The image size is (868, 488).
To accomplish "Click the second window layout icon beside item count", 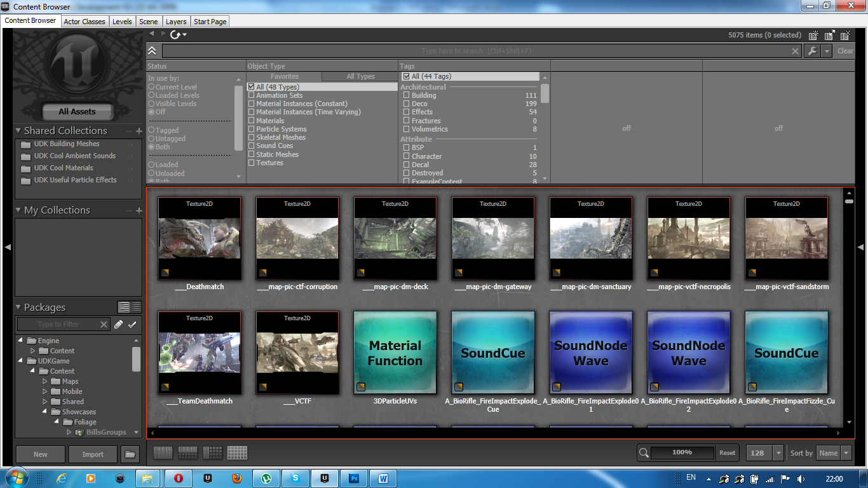I will tap(830, 36).
